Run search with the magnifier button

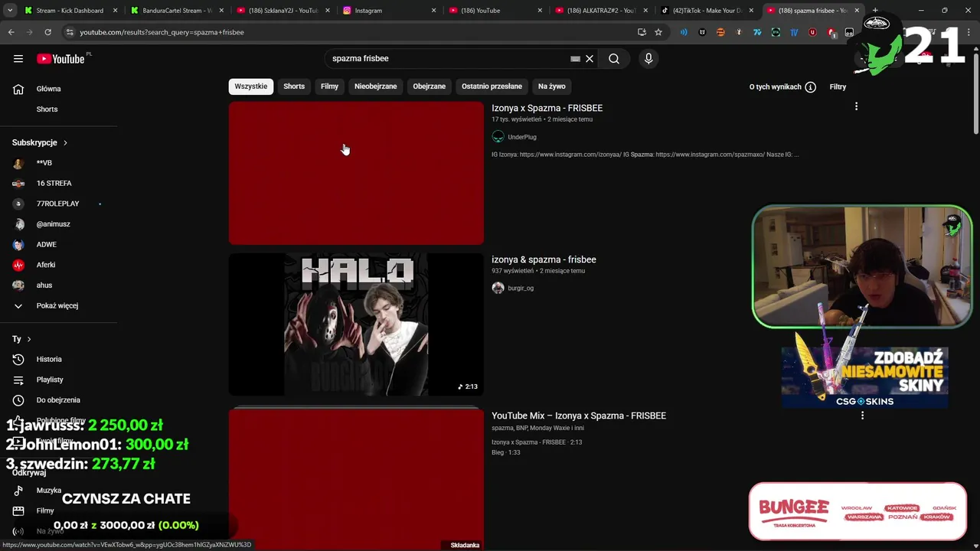pos(614,59)
